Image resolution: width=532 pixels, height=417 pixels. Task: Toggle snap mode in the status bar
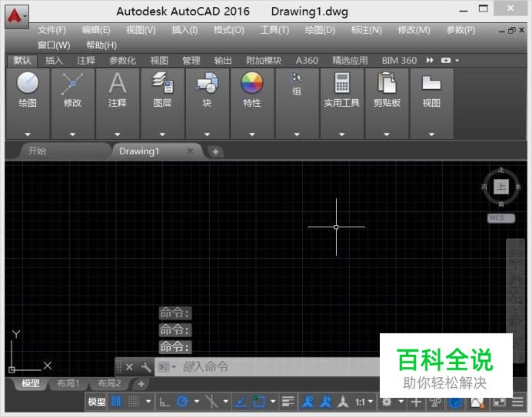[x=133, y=402]
